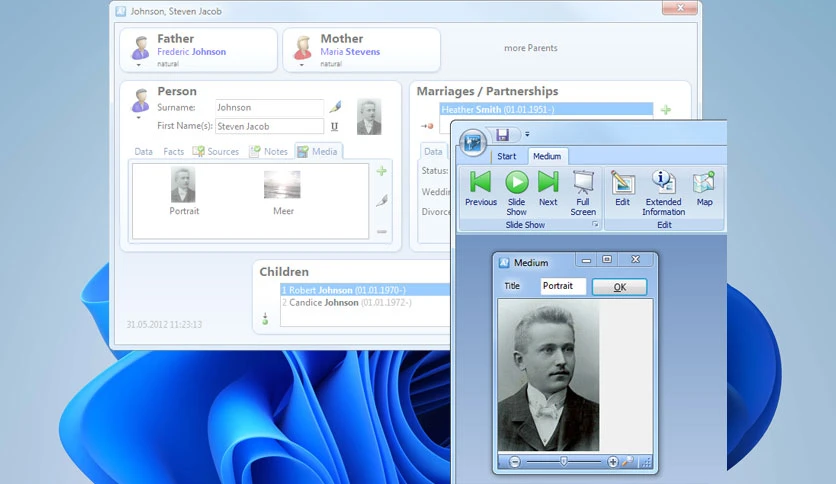Select child 2 Candice Johnson

(x=365, y=302)
